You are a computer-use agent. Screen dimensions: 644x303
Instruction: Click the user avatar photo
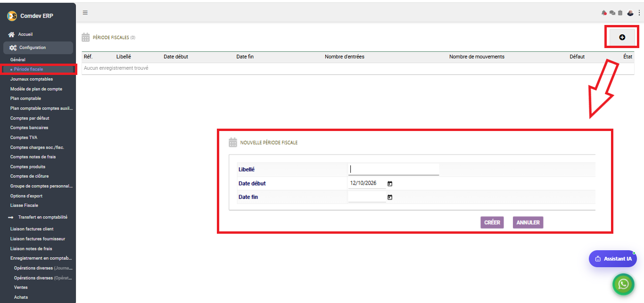(x=630, y=13)
